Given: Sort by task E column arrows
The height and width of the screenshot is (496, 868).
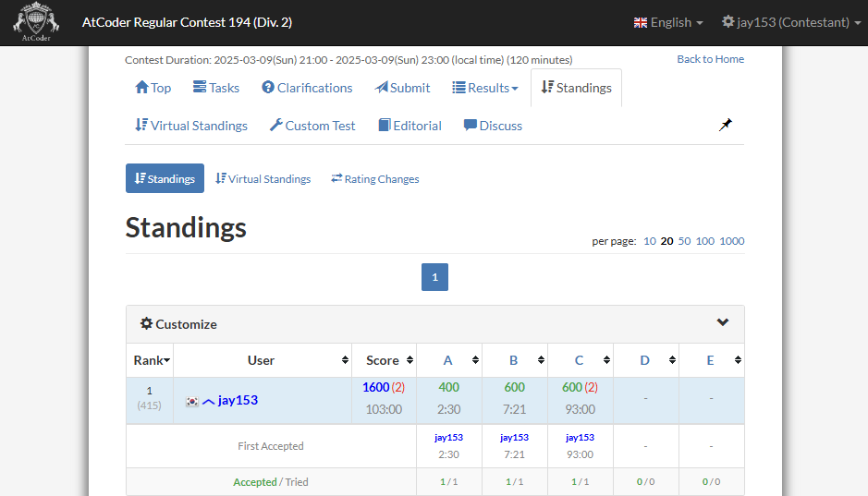Looking at the screenshot, I should pos(738,360).
